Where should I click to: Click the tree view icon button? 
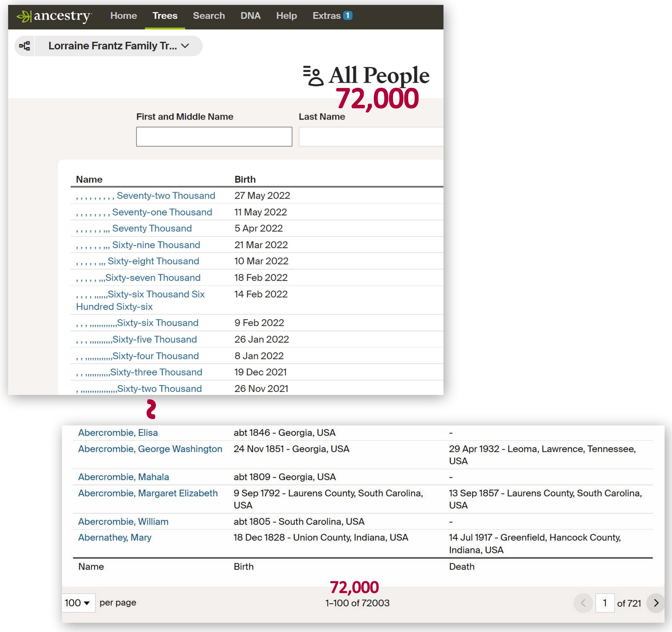(24, 46)
